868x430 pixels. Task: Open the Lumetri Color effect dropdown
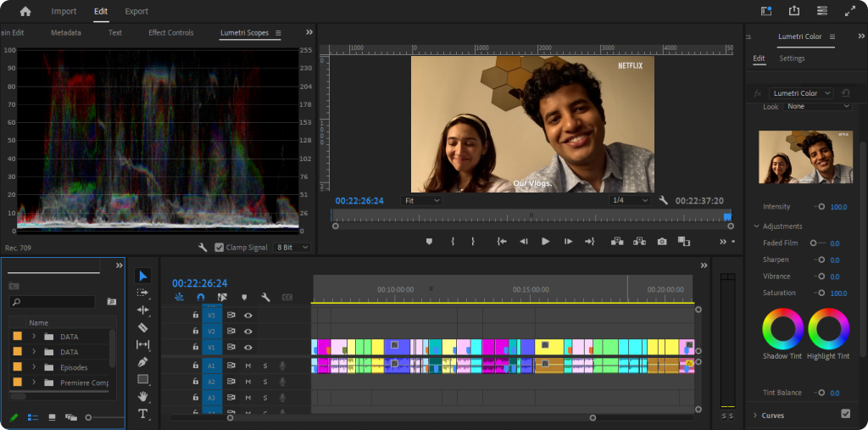tap(801, 93)
